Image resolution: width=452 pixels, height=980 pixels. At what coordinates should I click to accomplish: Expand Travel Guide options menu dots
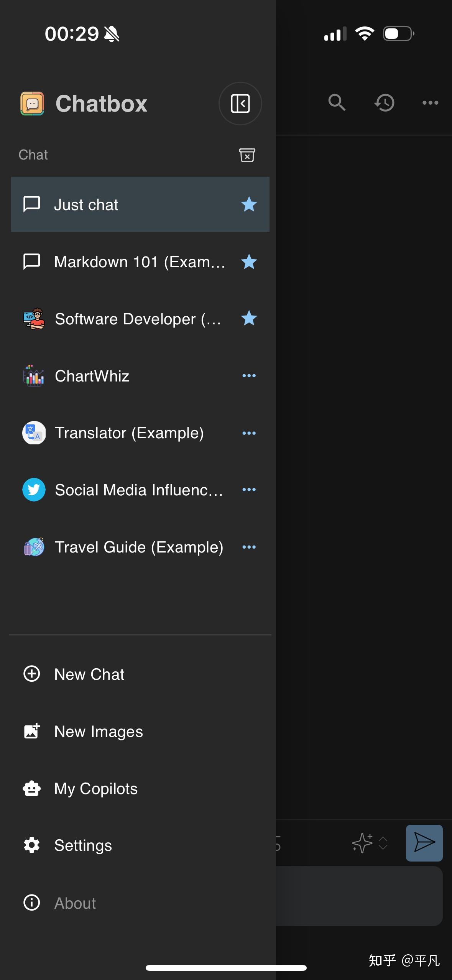[249, 547]
